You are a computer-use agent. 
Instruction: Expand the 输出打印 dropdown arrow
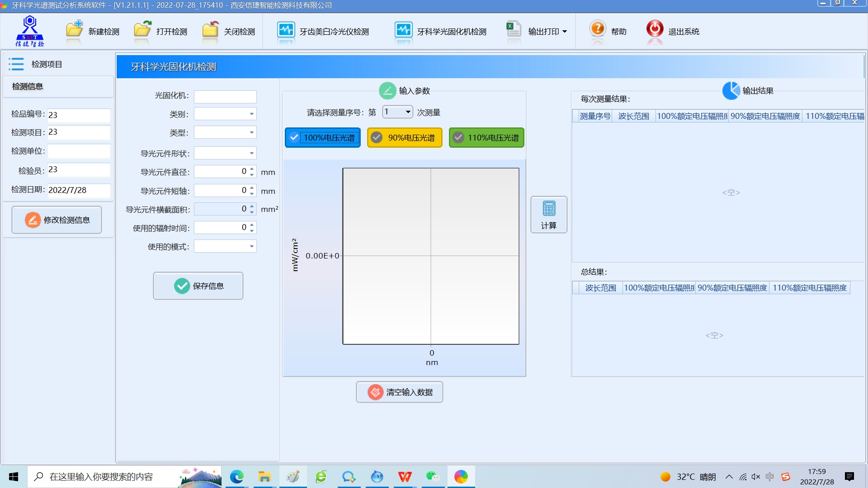[565, 32]
